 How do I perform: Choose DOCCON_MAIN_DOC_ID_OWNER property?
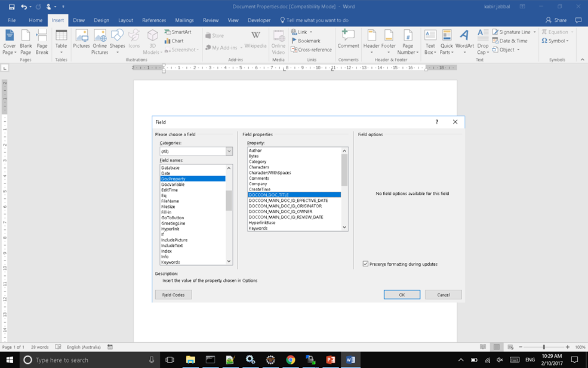294,211
